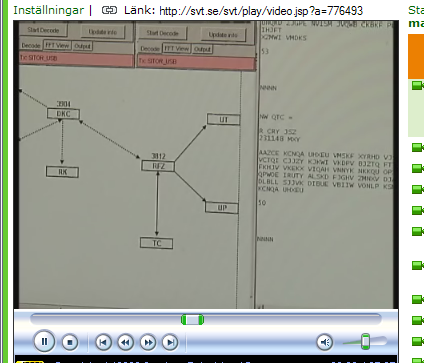The image size is (424, 363).
Task: Click the left Start Decode button
Action: click(x=43, y=30)
